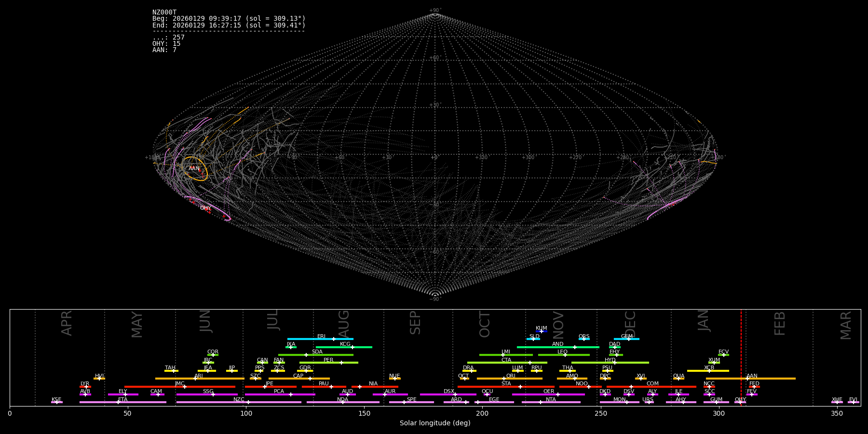Viewport: 868px width, 434px height.
Task: Click the AAN radiant label on sky map
Action: pos(194,169)
